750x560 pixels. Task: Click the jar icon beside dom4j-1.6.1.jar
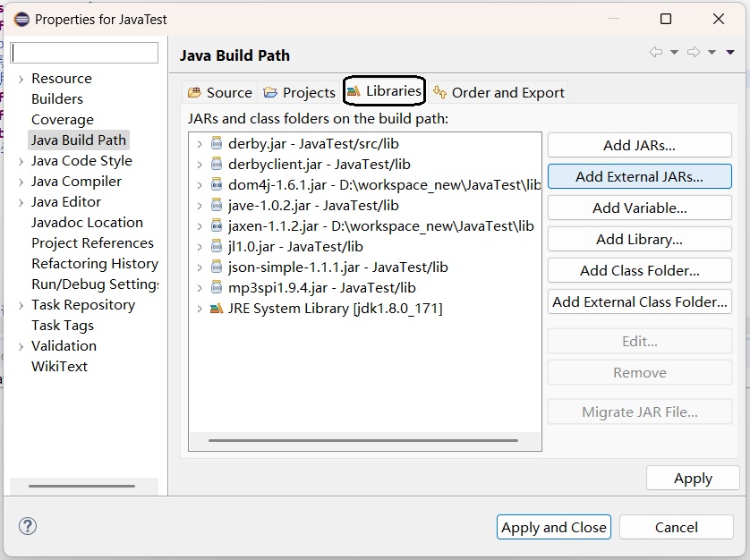click(217, 184)
